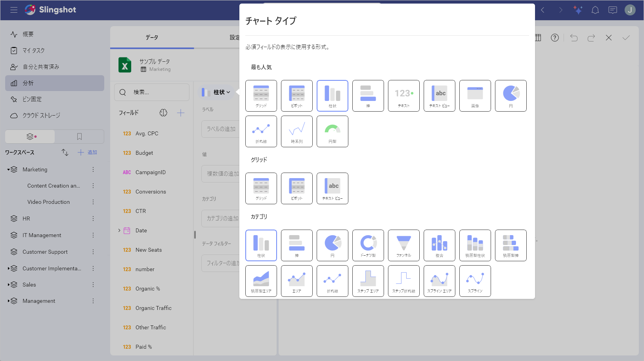Select 円 pie chart in カテゴリ section
Image resolution: width=644 pixels, height=361 pixels.
tap(333, 245)
